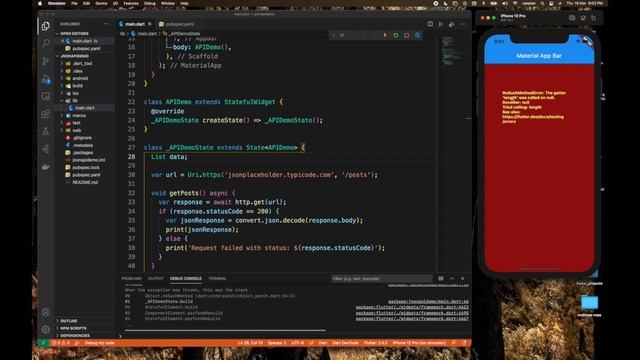Expand the OUTLINE section
This screenshot has width=640, height=360.
pyautogui.click(x=69, y=321)
